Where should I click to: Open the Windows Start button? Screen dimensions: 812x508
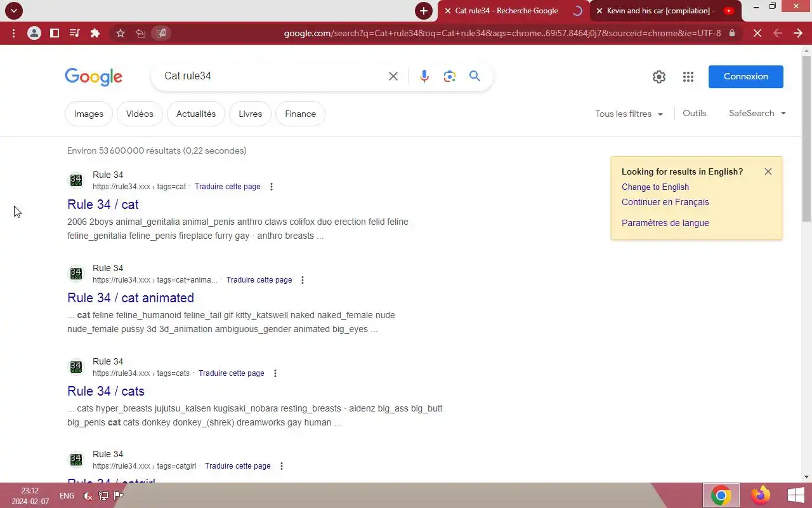[796, 495]
